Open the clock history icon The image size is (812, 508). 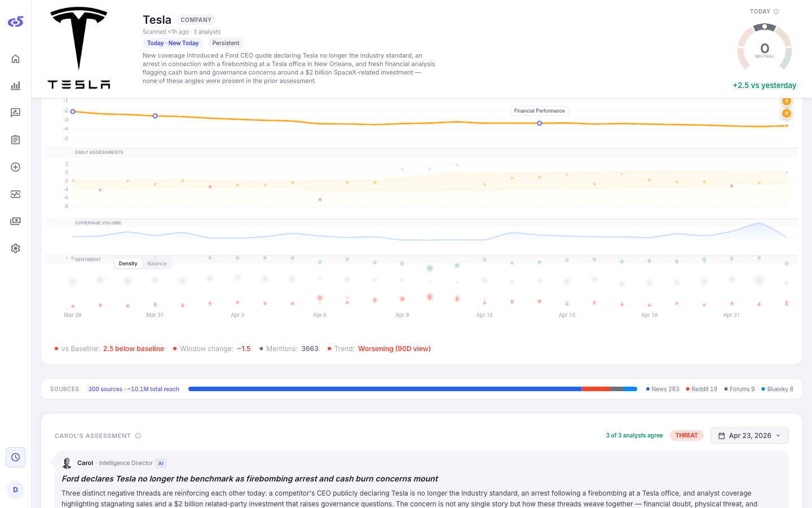15,457
